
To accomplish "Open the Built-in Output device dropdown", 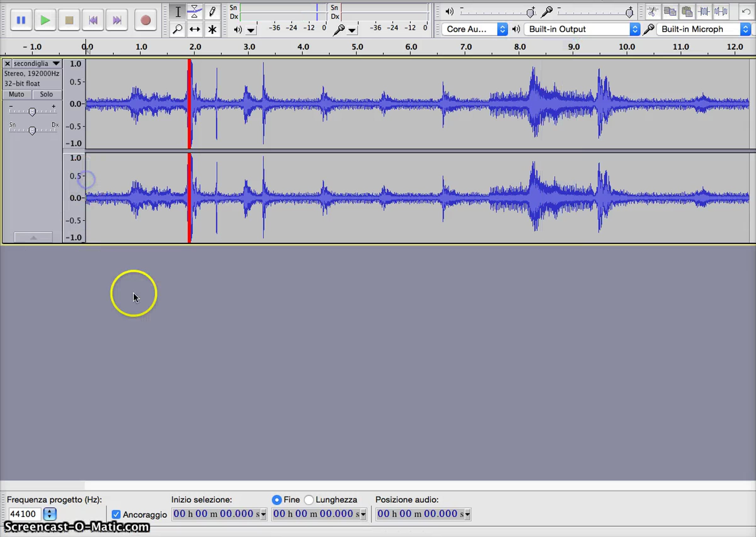I will (582, 29).
